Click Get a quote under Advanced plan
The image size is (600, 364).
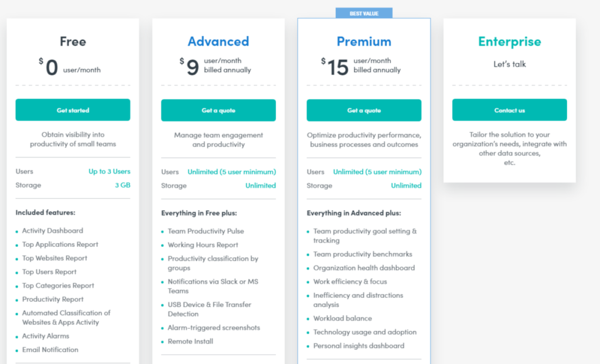218,110
